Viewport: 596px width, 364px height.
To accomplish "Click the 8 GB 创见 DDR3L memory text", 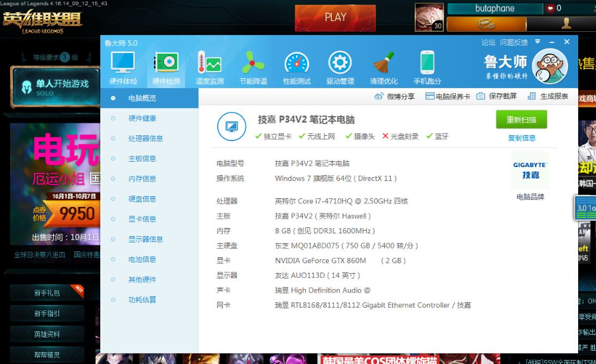I will [325, 231].
